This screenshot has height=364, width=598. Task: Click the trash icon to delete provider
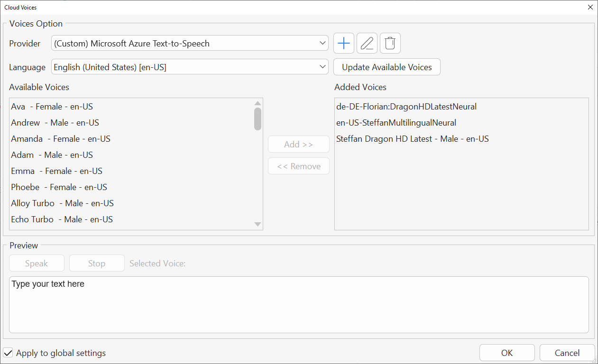[x=390, y=44]
